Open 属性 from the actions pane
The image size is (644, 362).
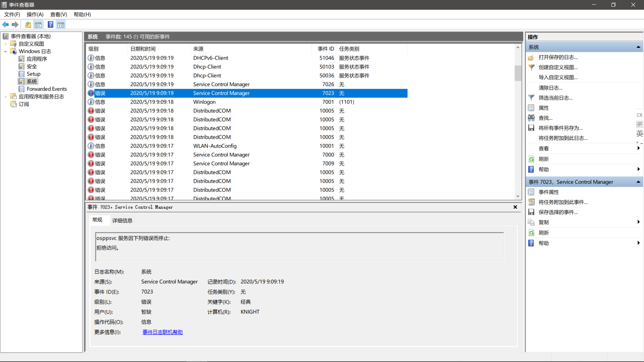tap(544, 108)
